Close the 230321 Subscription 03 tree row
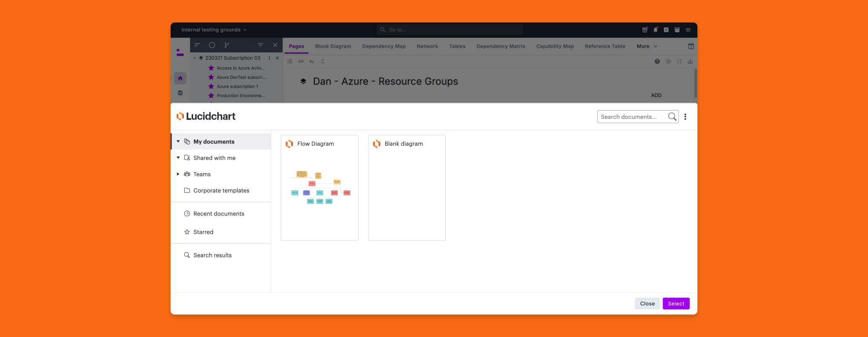 (x=277, y=58)
